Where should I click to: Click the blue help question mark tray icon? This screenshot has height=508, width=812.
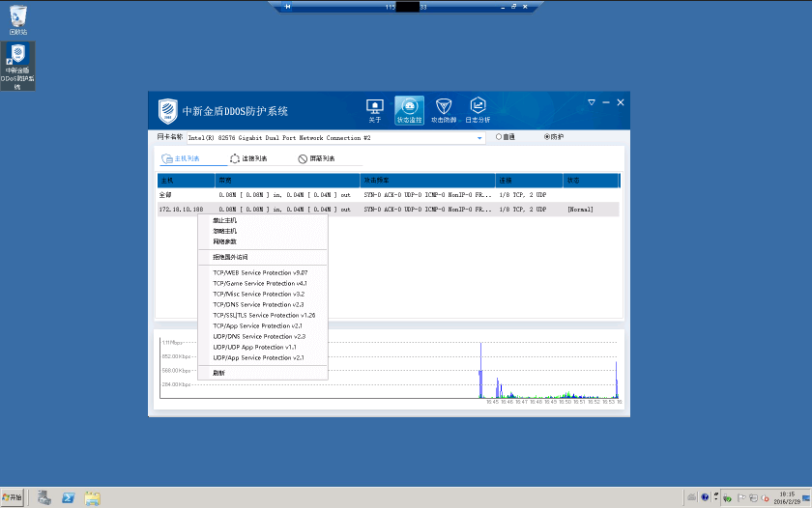705,497
